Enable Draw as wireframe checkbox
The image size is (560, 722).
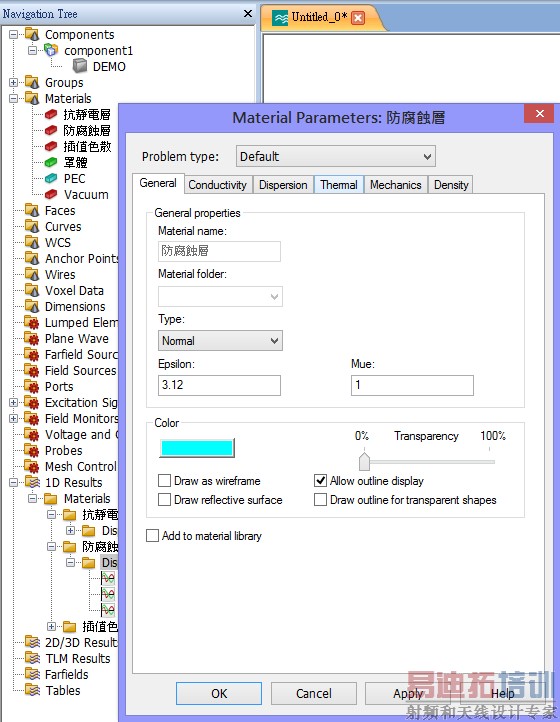pos(164,481)
